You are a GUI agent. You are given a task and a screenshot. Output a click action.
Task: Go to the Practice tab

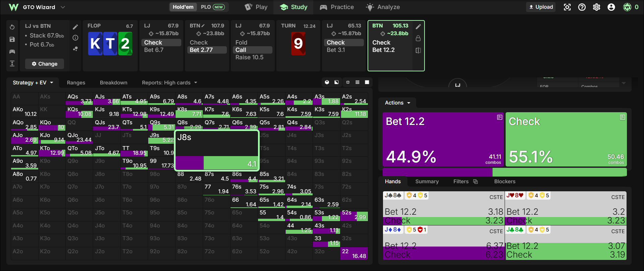(337, 7)
